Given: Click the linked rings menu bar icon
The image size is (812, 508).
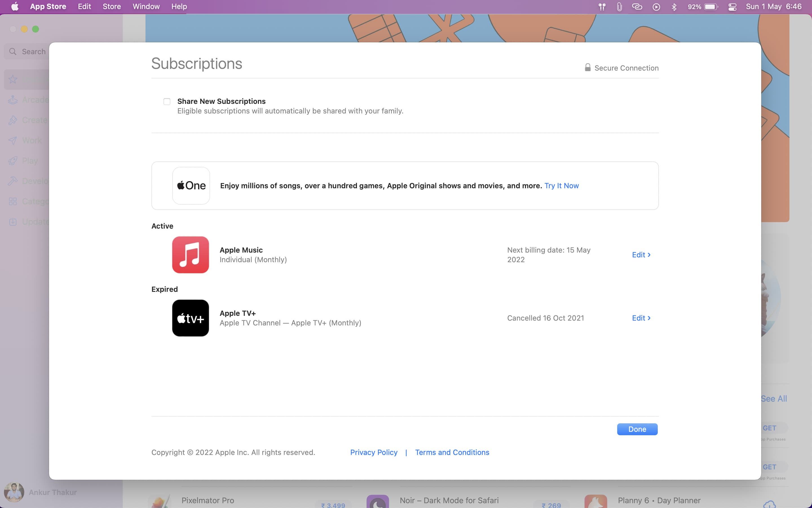Looking at the screenshot, I should click(x=637, y=7).
